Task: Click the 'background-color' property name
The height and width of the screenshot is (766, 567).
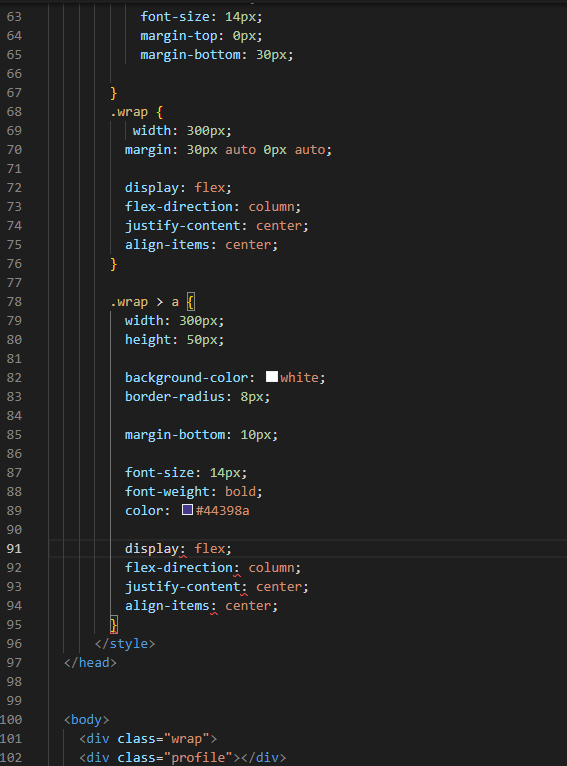Action: [x=187, y=378]
